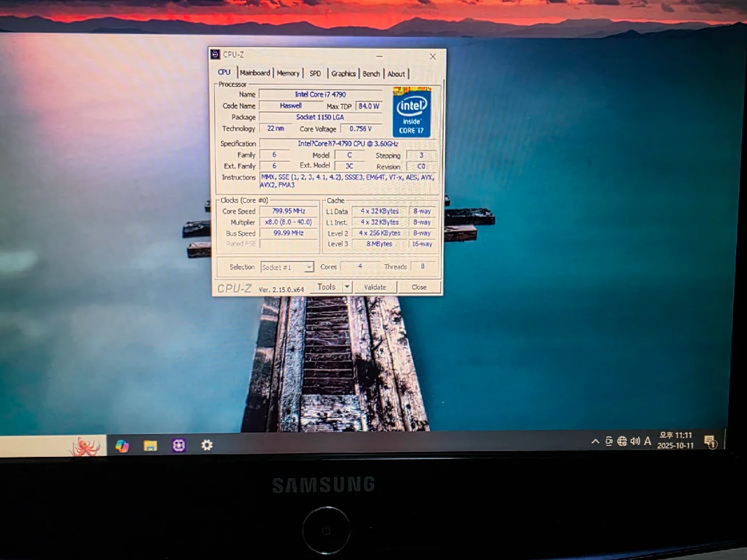Screen dimensions: 747x560
Task: Click the network globe tray icon
Action: [622, 441]
